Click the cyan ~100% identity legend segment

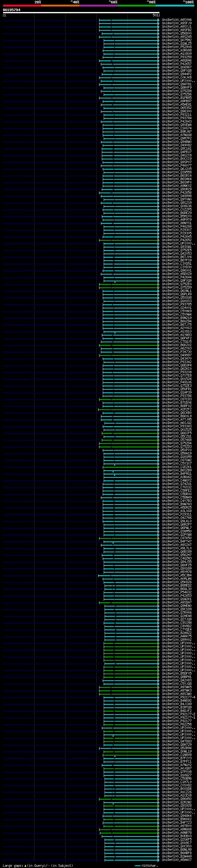point(175,6)
